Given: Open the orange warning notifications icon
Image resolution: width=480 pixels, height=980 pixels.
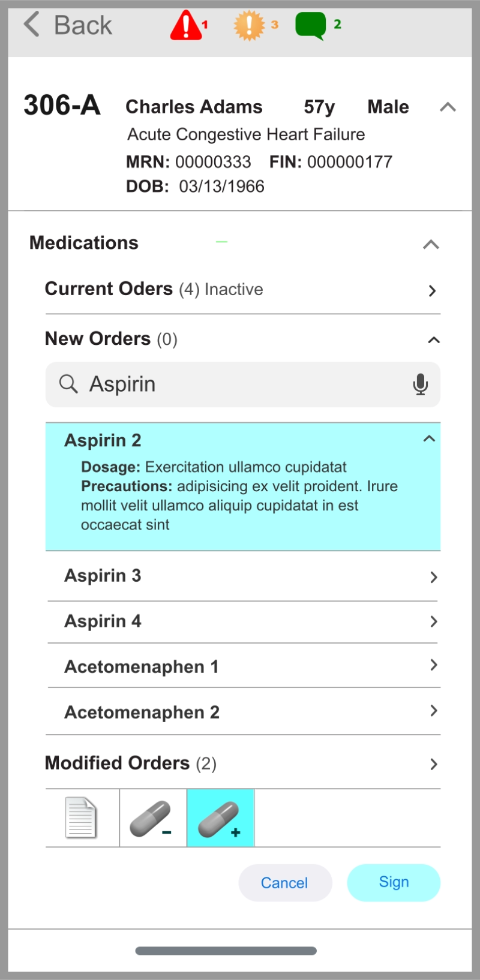Looking at the screenshot, I should (249, 26).
